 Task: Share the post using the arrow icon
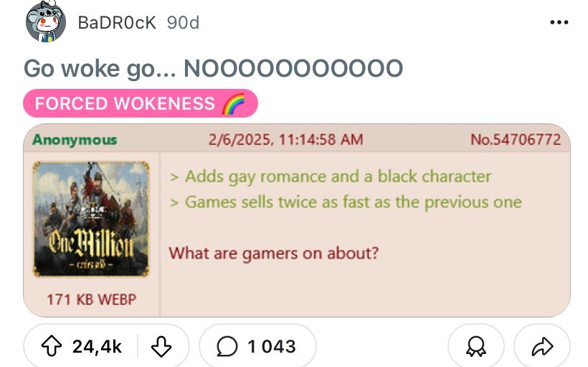[542, 345]
